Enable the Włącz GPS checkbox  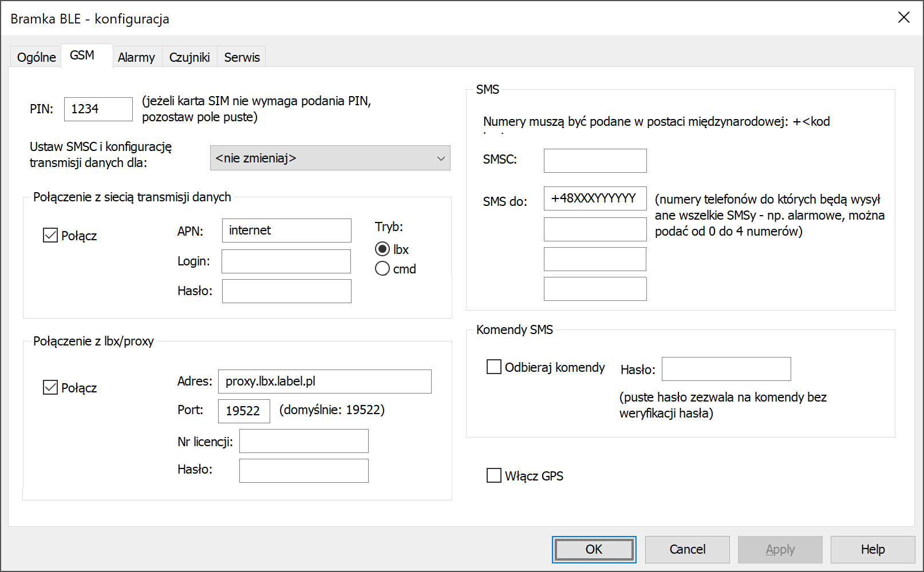[x=493, y=475]
